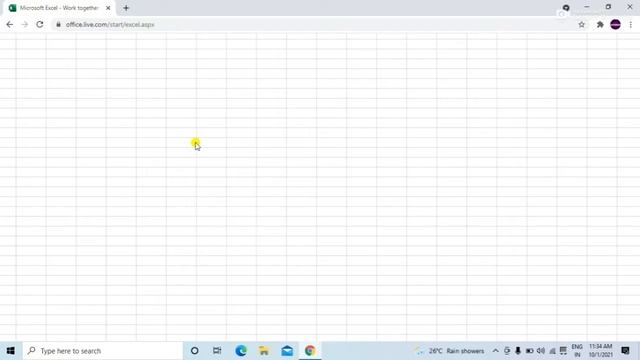This screenshot has width=640, height=360.
Task: Reload the page with the refresh icon
Action: pyautogui.click(x=40, y=24)
